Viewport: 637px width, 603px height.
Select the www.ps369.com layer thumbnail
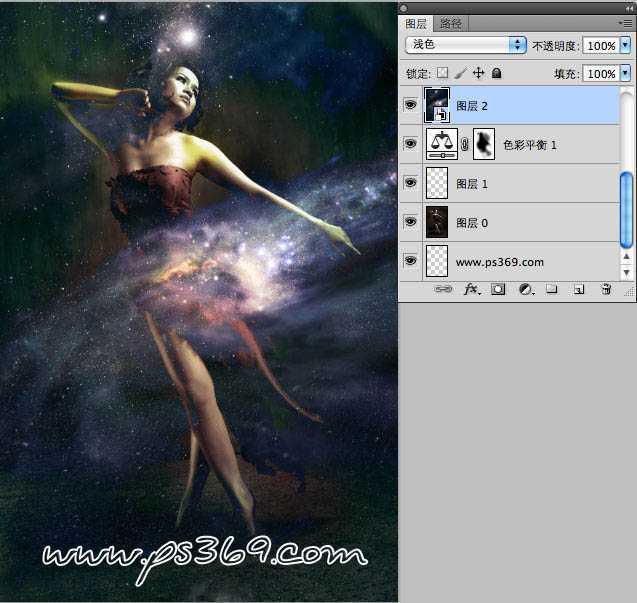point(437,260)
